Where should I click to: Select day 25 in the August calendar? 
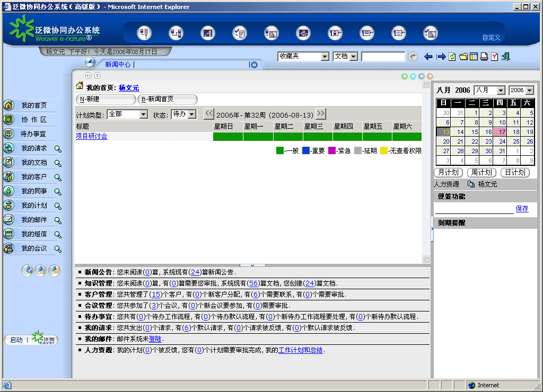[516, 141]
